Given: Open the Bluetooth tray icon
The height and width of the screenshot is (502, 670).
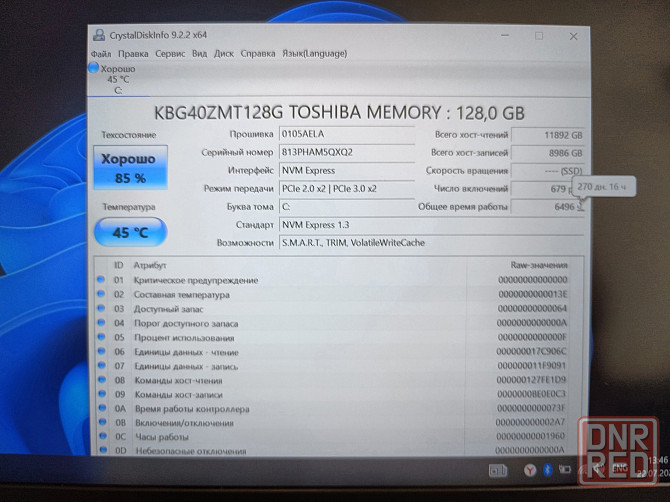Looking at the screenshot, I should point(547,470).
